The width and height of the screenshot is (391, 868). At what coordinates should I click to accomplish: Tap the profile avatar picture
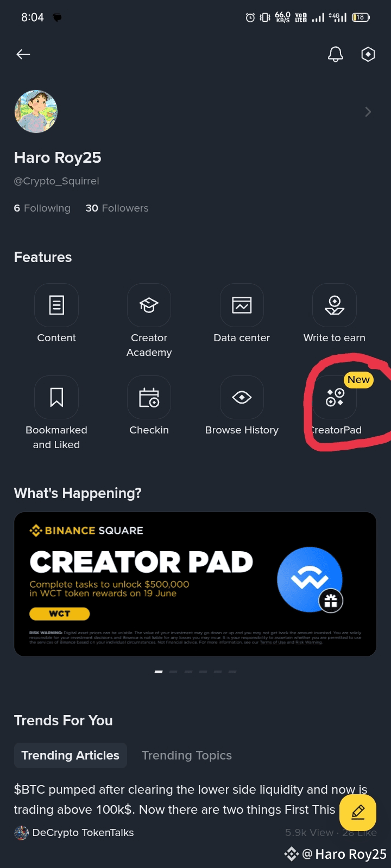[36, 112]
